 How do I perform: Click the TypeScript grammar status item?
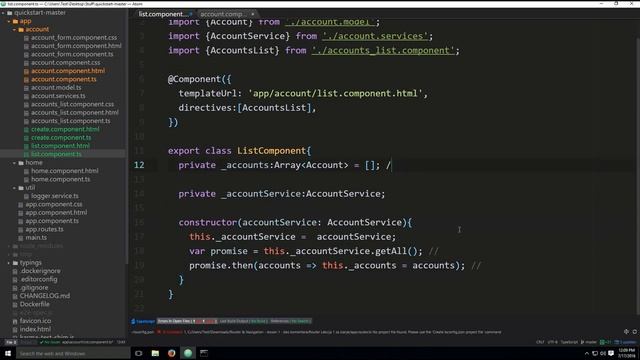click(x=569, y=342)
